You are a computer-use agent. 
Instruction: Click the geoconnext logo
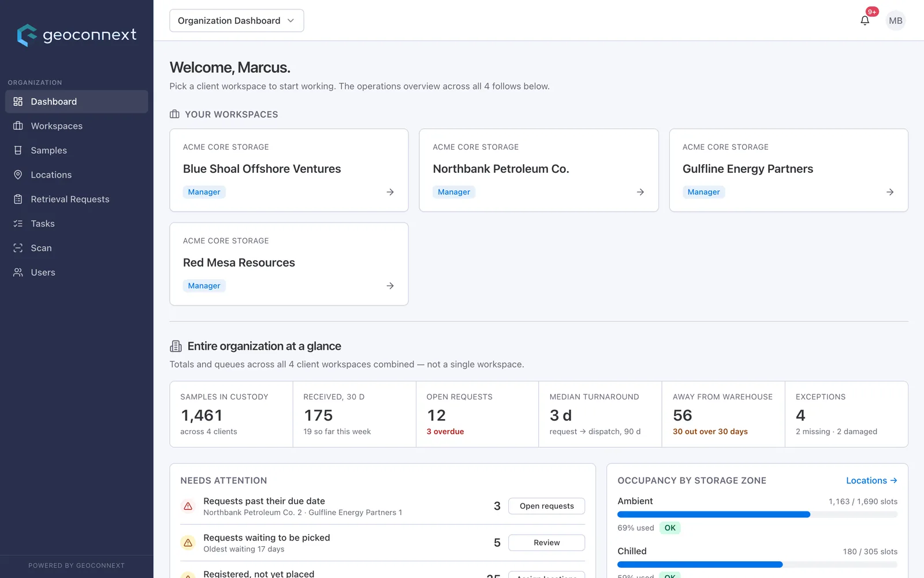[x=77, y=35]
